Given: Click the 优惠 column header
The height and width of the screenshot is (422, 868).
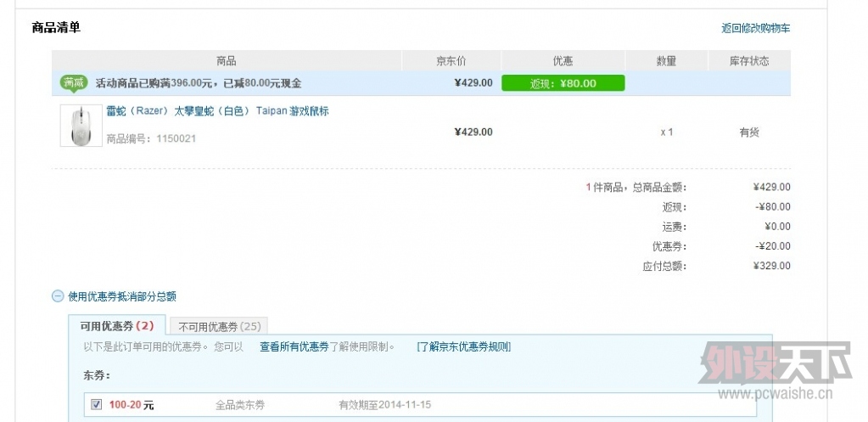Looking at the screenshot, I should pos(563,61).
